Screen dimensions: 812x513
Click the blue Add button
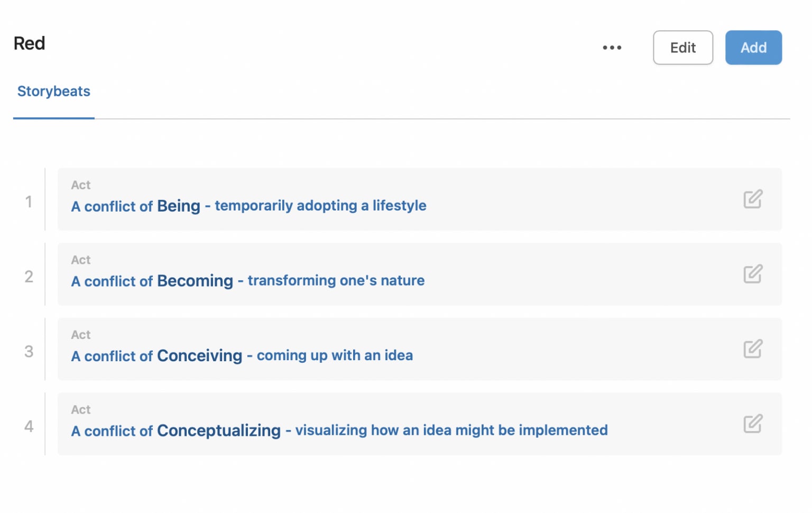[753, 48]
